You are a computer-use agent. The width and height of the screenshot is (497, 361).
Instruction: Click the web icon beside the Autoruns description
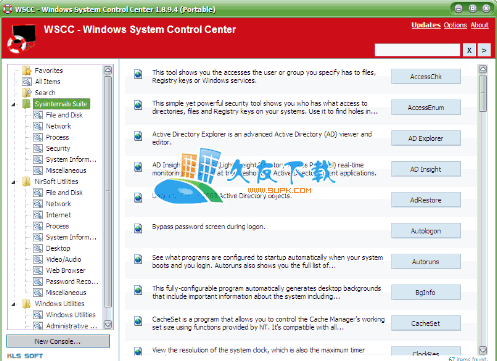pos(138,259)
